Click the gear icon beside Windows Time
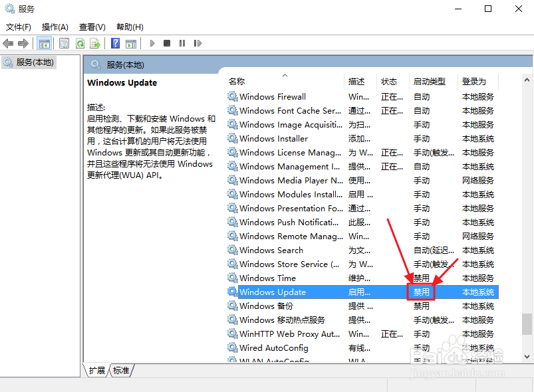This screenshot has width=534, height=392. tap(233, 278)
